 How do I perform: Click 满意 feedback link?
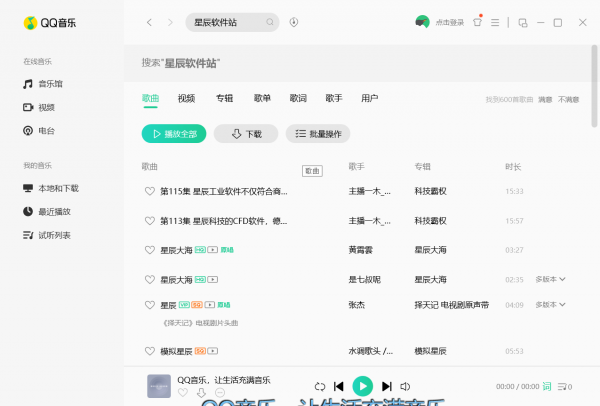[x=545, y=99]
